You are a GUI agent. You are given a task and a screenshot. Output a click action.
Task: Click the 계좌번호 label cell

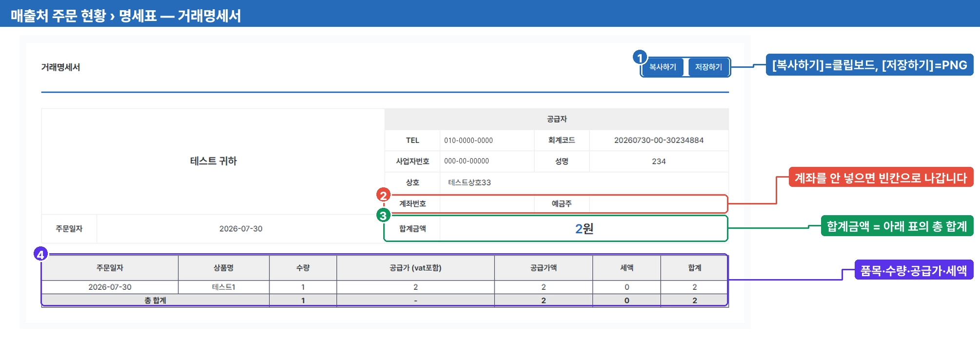(x=412, y=204)
